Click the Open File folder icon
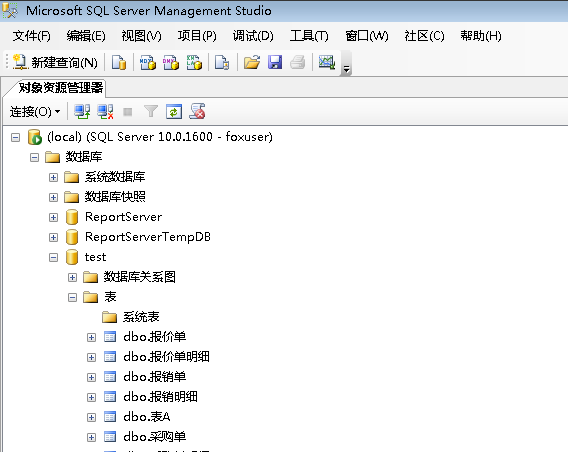The width and height of the screenshot is (568, 452). [x=252, y=62]
